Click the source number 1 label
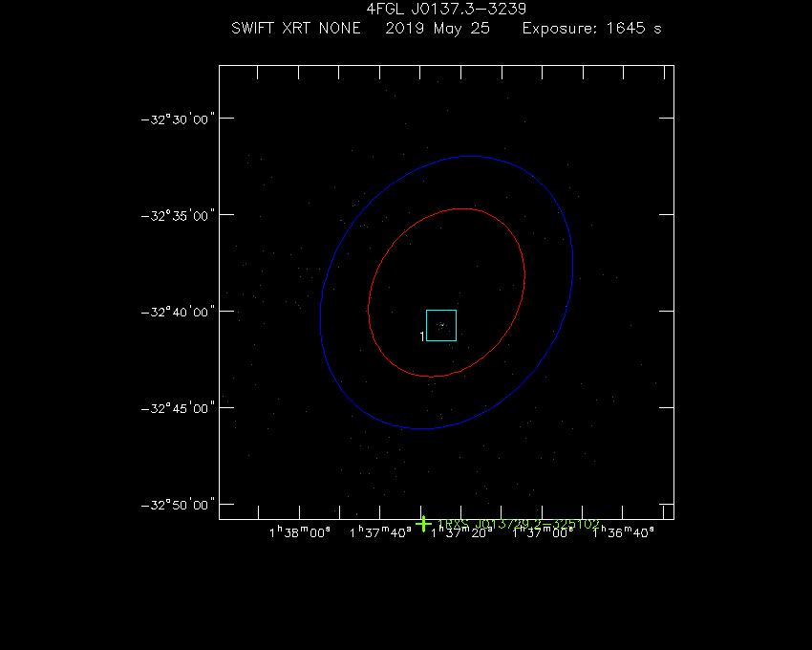 [x=422, y=336]
